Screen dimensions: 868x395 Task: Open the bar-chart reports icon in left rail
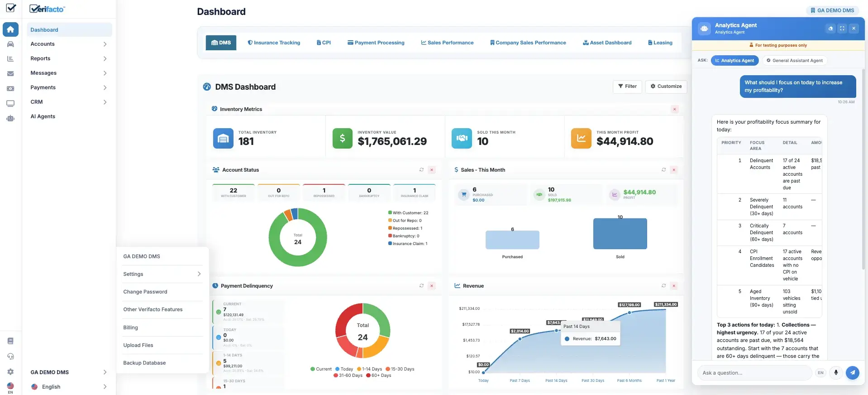point(10,58)
